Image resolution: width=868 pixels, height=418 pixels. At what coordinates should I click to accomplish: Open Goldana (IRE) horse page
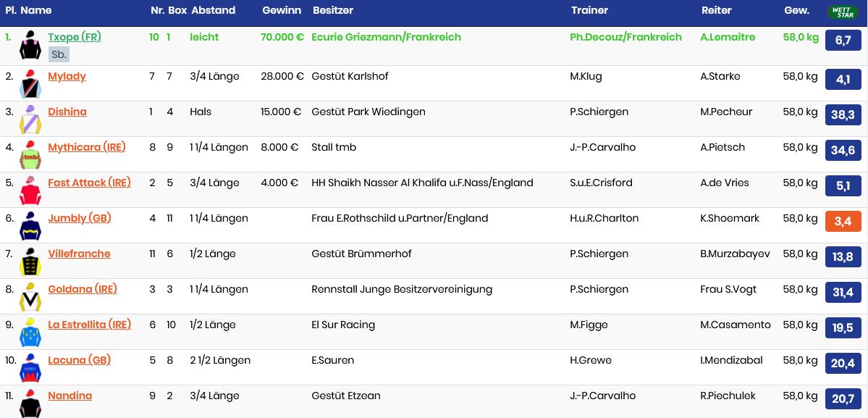click(83, 289)
